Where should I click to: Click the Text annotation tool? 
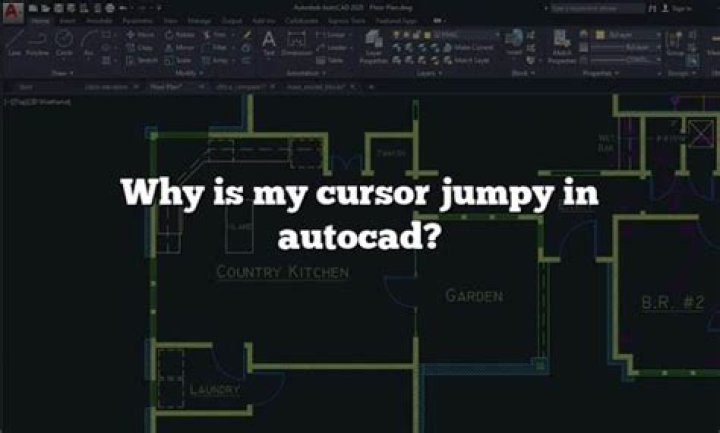tap(268, 42)
